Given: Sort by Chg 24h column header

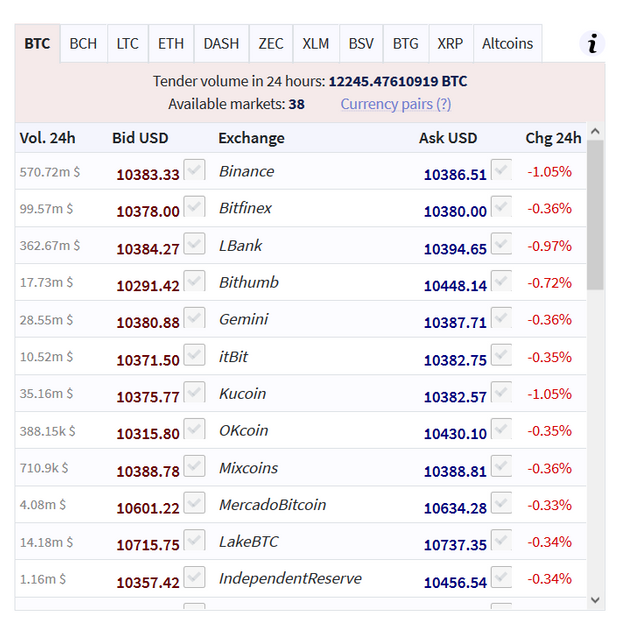Looking at the screenshot, I should tap(553, 138).
